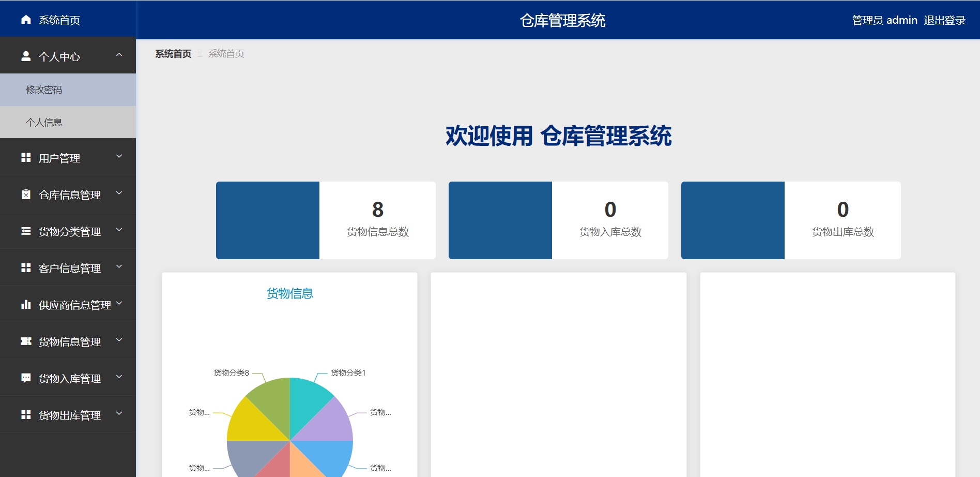
Task: Click the 管理员 admin account label
Action: (x=884, y=20)
